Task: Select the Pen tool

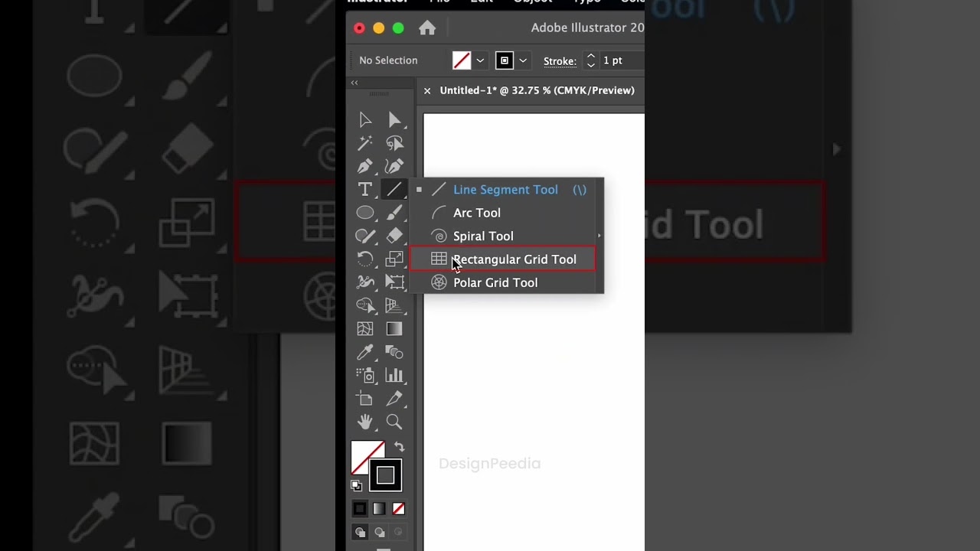Action: point(365,166)
